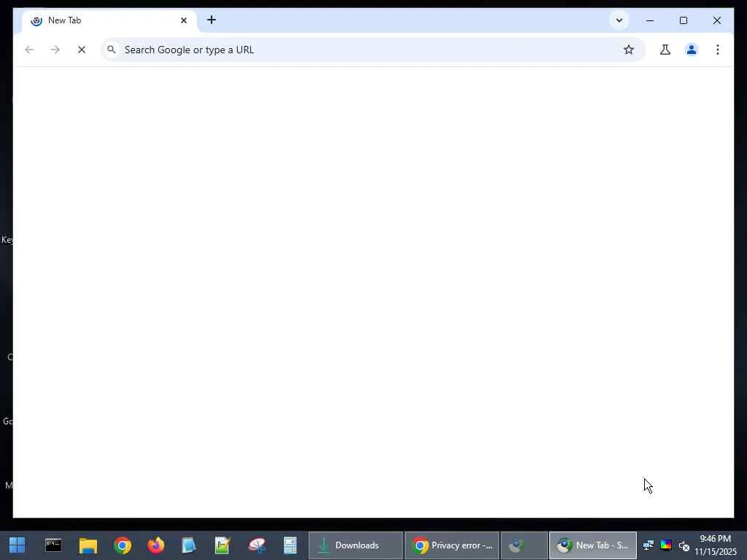
Task: Switch to the Privacy error Chrome window
Action: (452, 545)
